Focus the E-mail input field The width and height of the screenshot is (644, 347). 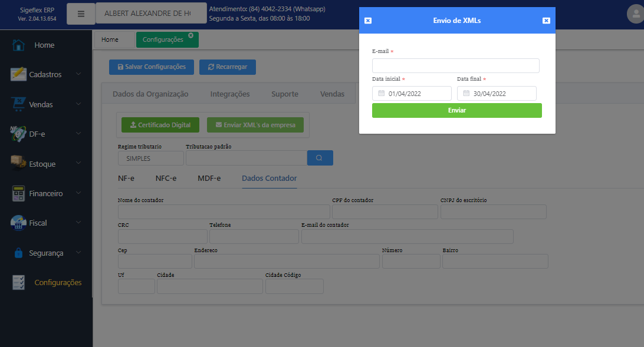coord(455,65)
